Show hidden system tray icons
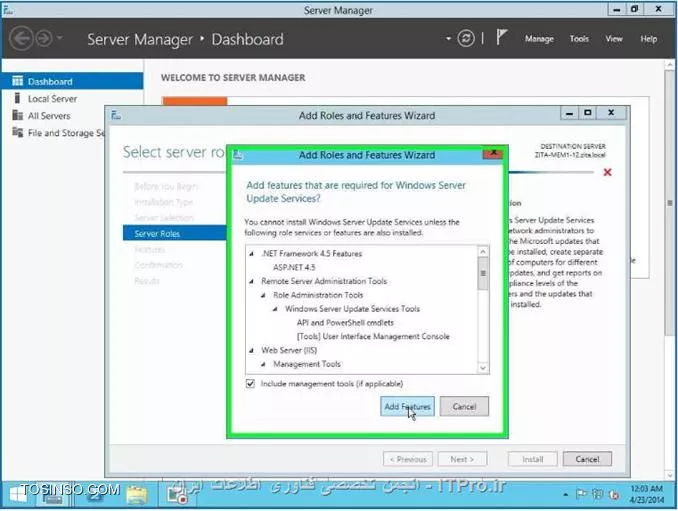 (x=566, y=494)
